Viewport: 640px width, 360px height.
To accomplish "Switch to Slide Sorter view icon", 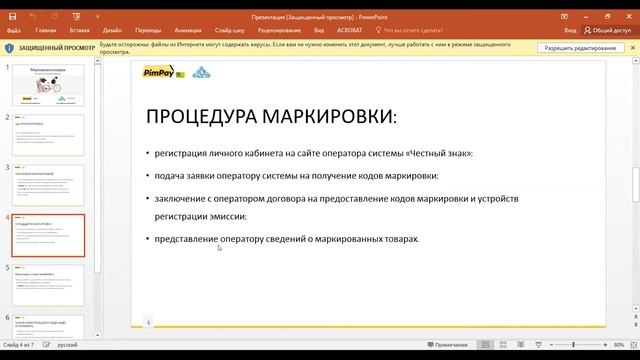I will pos(503,345).
